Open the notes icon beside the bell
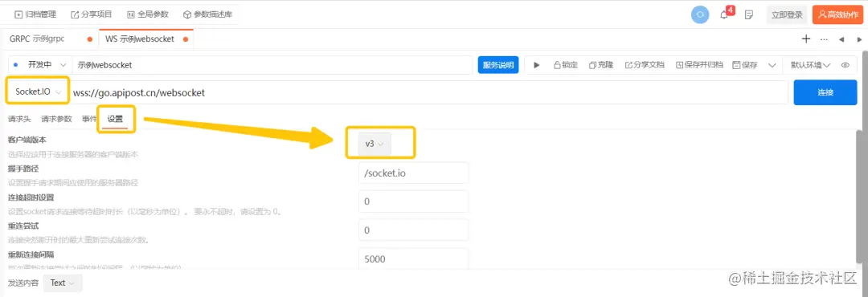 click(749, 15)
